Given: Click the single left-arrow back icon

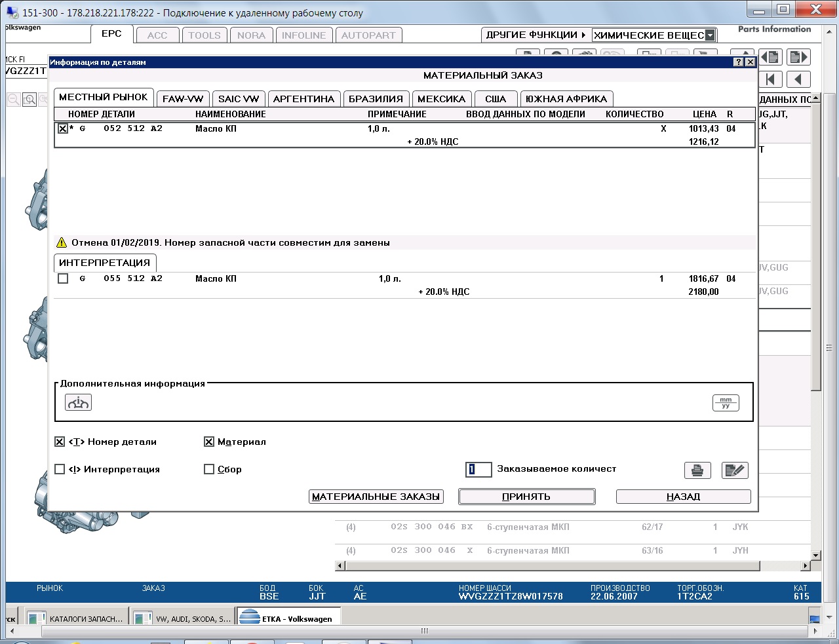Looking at the screenshot, I should (798, 79).
